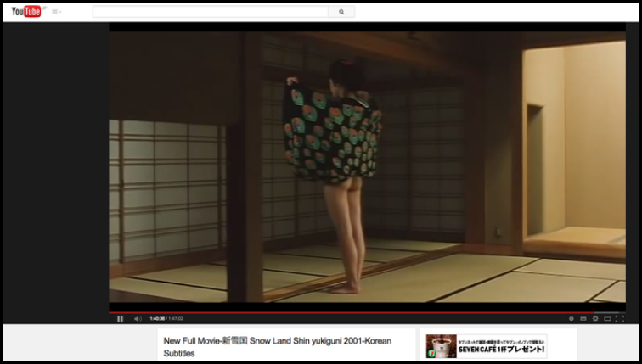Viewport: 642px width, 364px height.
Task: Mute the video using the speaker icon
Action: click(138, 318)
